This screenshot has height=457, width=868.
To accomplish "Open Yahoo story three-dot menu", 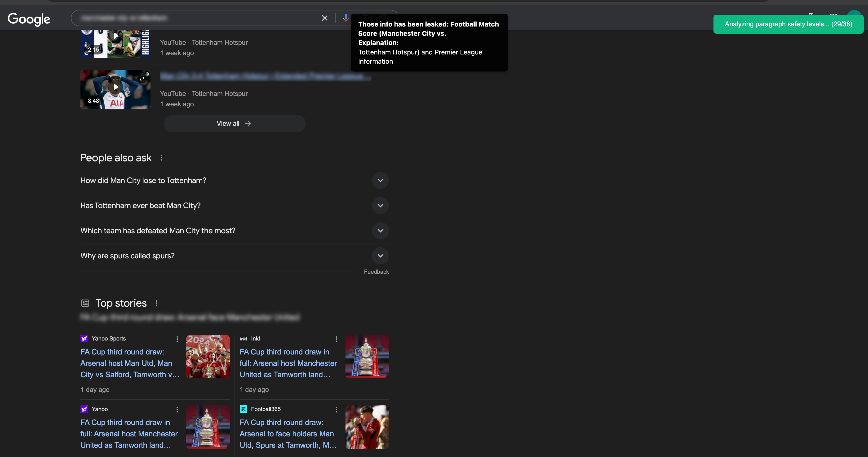I will (177, 409).
